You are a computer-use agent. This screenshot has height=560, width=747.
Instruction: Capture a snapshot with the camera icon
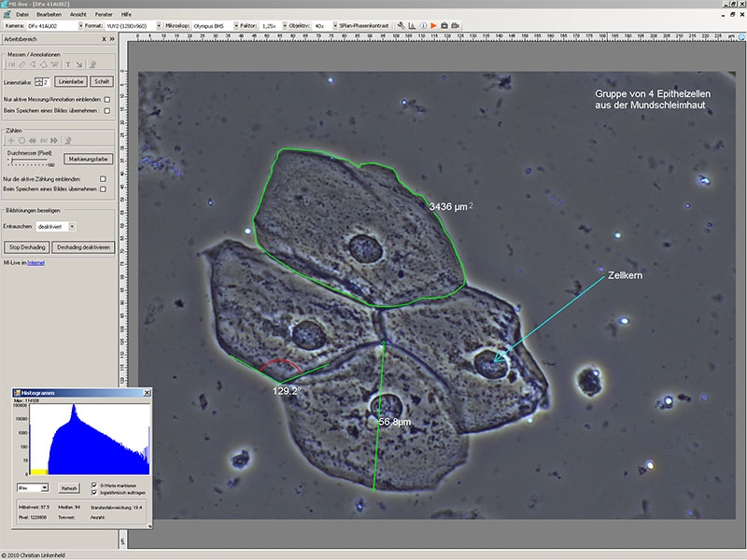point(444,25)
